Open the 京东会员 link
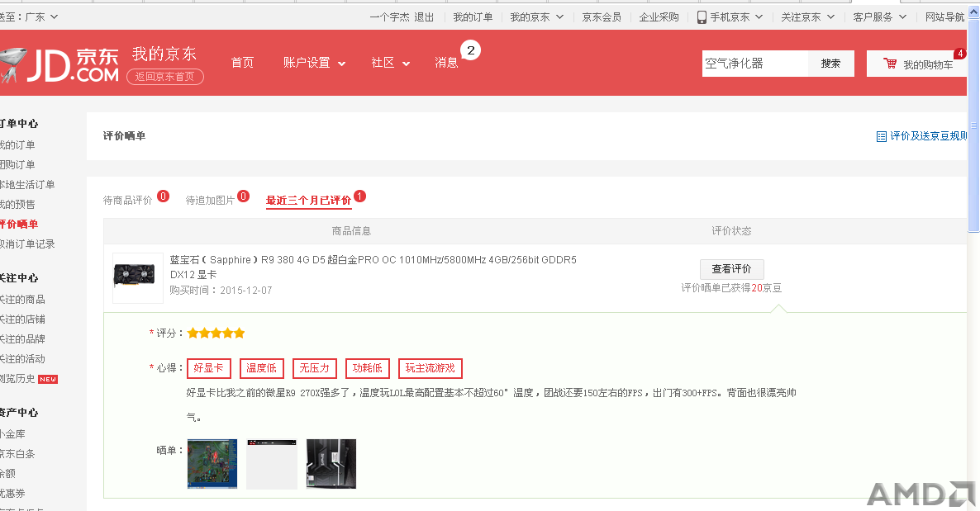 point(602,17)
